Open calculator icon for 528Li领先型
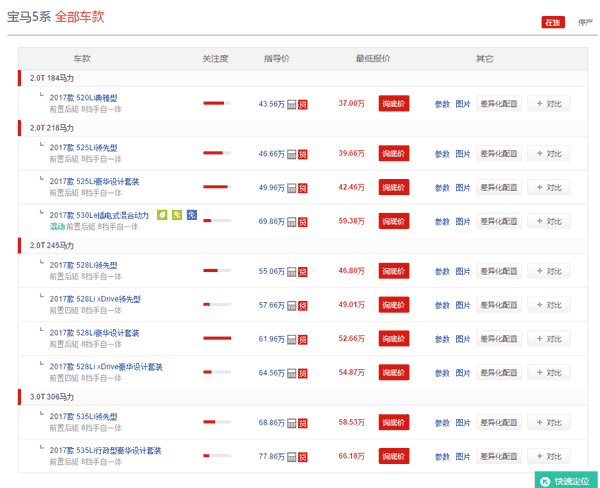600x488 pixels. click(x=292, y=272)
